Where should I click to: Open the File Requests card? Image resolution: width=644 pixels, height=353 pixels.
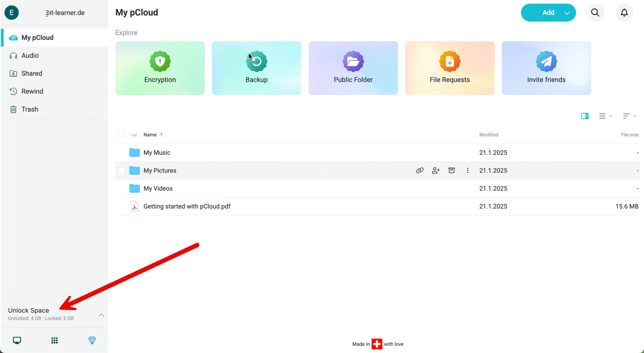[x=450, y=68]
